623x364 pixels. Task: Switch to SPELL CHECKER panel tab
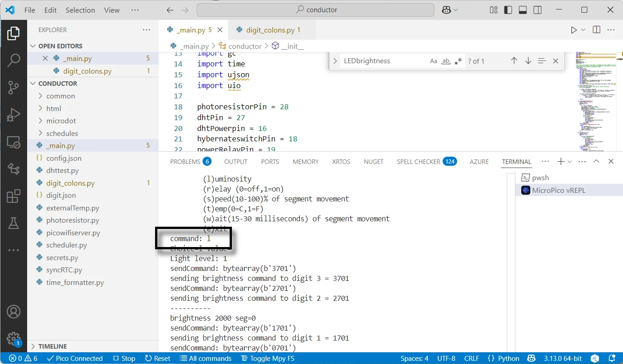(426, 162)
